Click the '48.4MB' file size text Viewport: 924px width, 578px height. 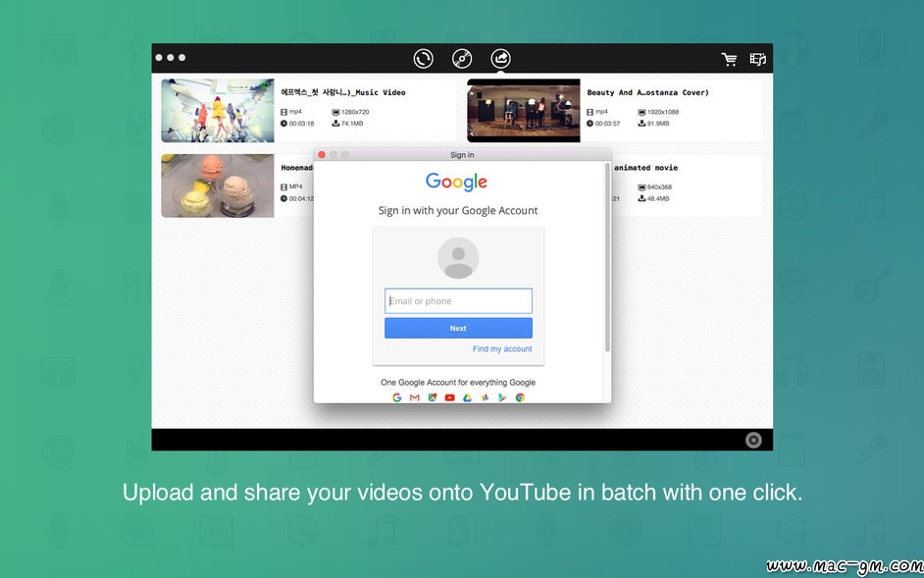[658, 199]
